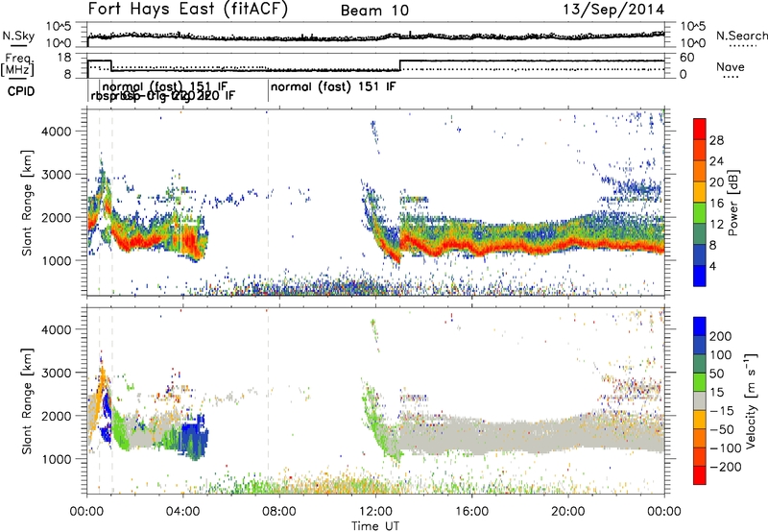The image size is (768, 532).
Task: Click the power colorbar value '24'
Action: click(716, 161)
